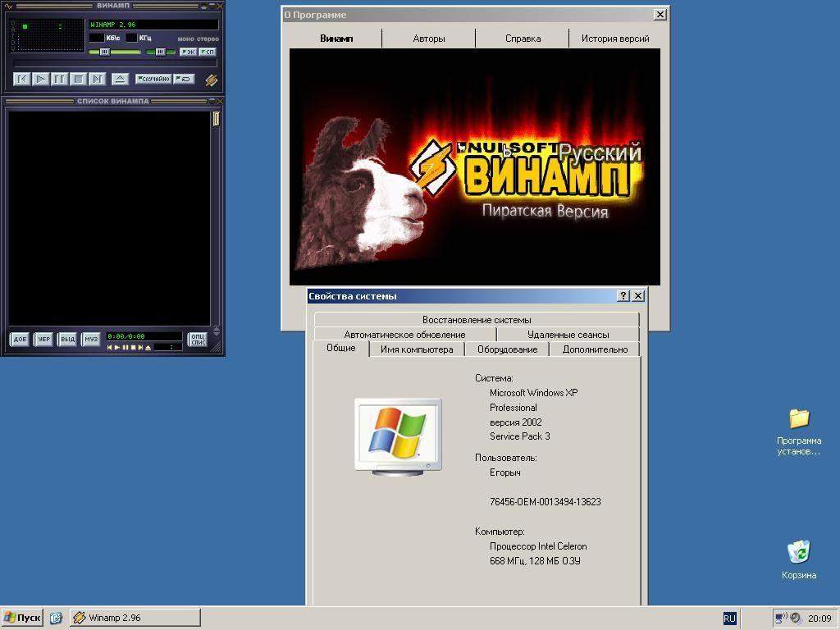Open the ДОБ add-files menu in playlist
840x630 pixels.
(20, 339)
